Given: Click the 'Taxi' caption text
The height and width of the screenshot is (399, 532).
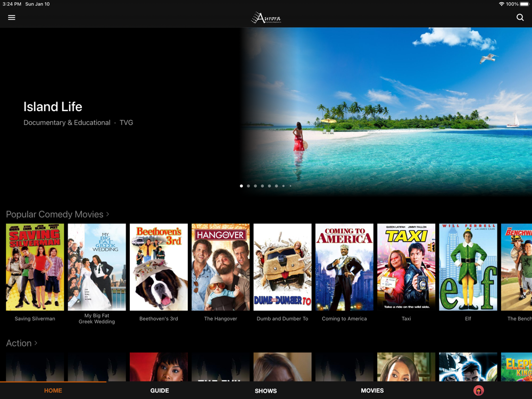Looking at the screenshot, I should (x=406, y=319).
